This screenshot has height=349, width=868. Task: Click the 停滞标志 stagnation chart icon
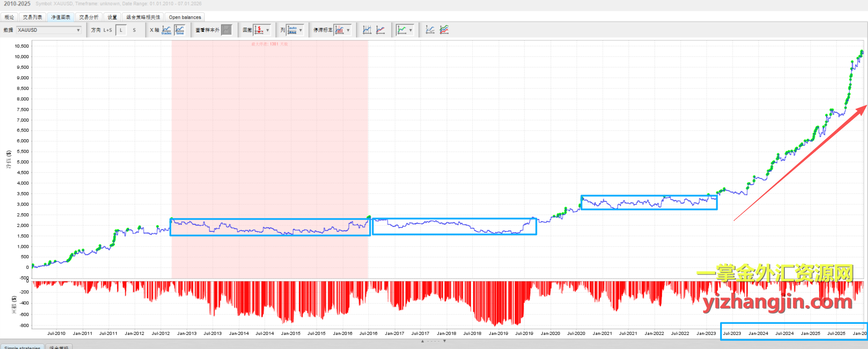pos(339,30)
